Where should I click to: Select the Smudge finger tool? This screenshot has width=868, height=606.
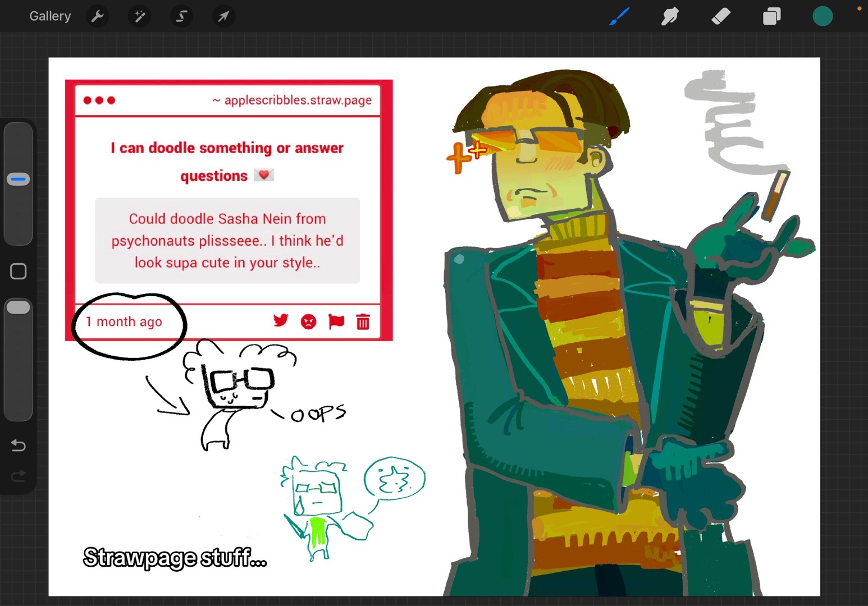[x=670, y=16]
